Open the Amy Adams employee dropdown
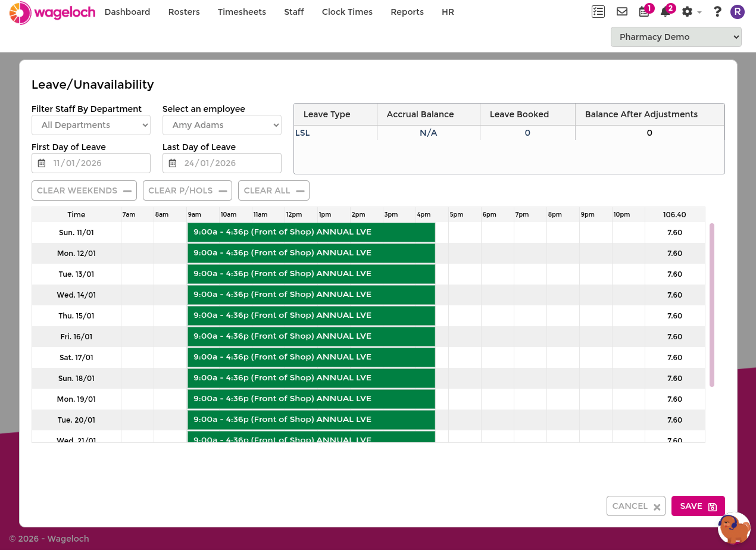The height and width of the screenshot is (550, 756). point(222,125)
